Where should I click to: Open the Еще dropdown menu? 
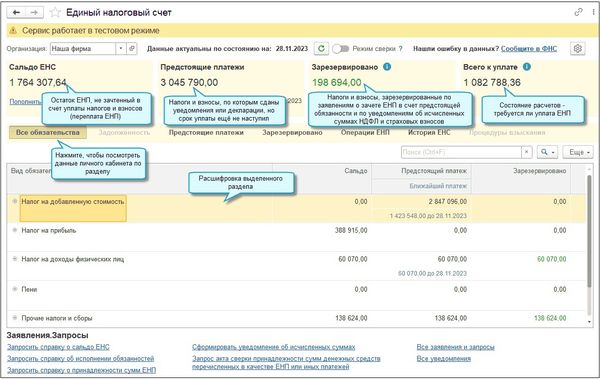click(x=577, y=152)
